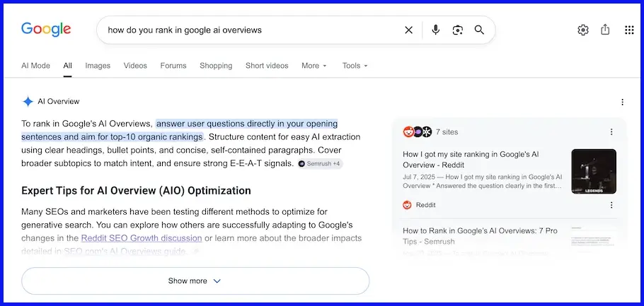Image resolution: width=644 pixels, height=306 pixels.
Task: Click the Semrush result thumbnail
Action: (594, 236)
